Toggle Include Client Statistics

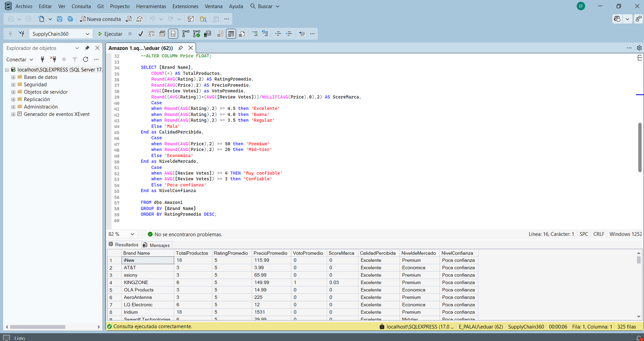click(x=207, y=34)
